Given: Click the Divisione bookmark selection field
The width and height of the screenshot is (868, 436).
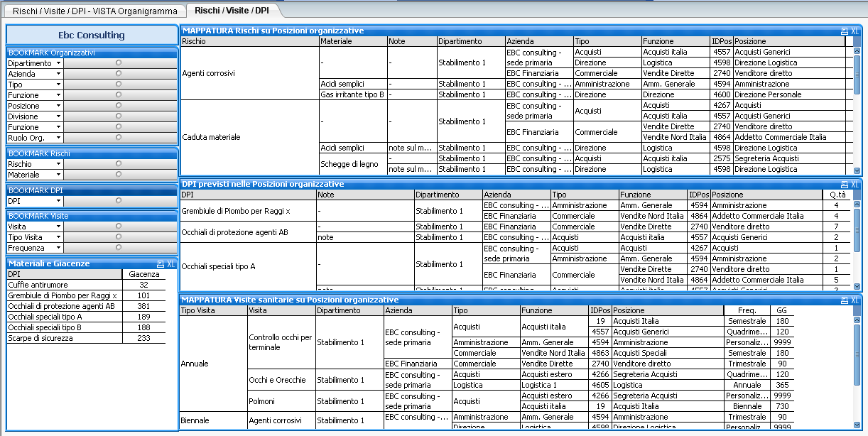Looking at the screenshot, I should pos(119,116).
